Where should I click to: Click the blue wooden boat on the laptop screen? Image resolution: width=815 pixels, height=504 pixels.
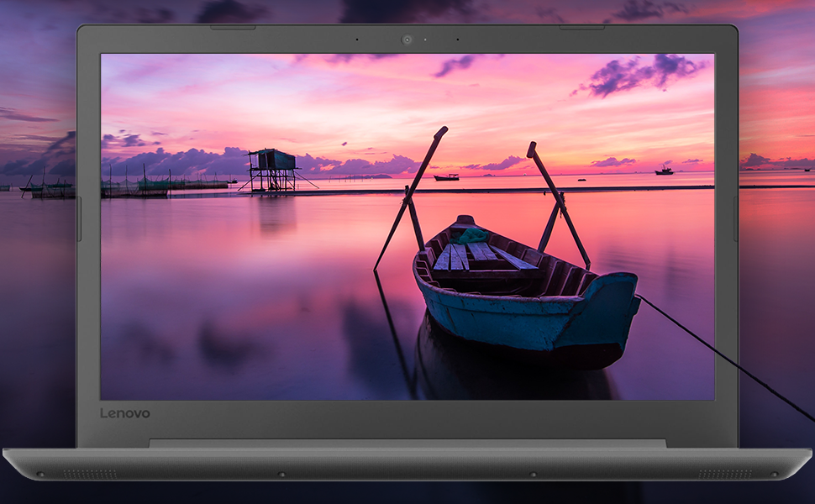[x=526, y=291]
